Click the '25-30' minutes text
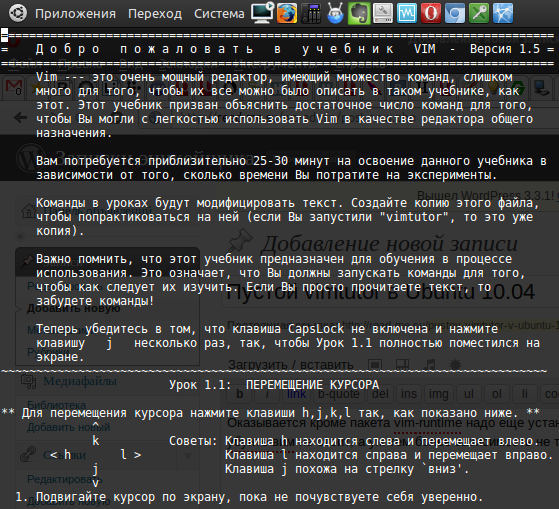This screenshot has width=559, height=509. pyautogui.click(x=270, y=161)
